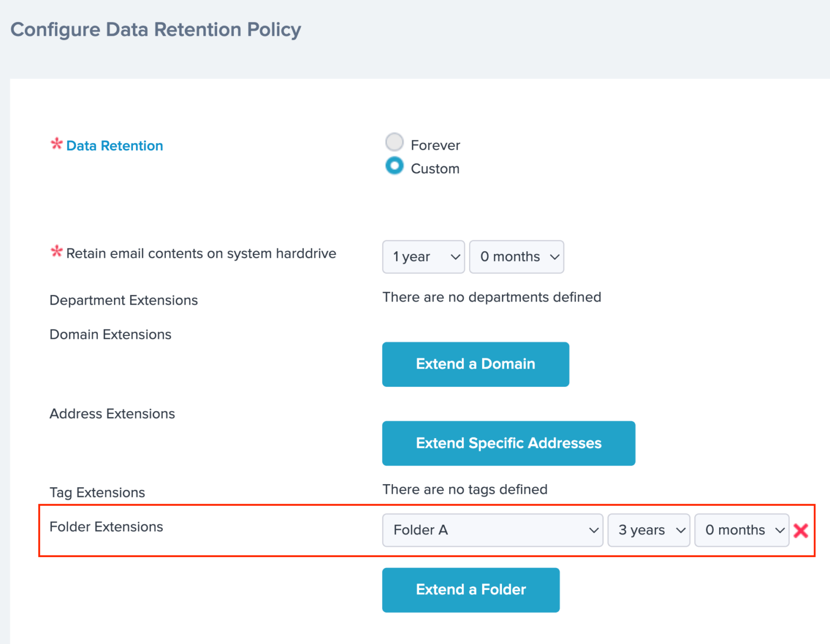Click the Extend a Folder button
This screenshot has width=830, height=644.
471,589
